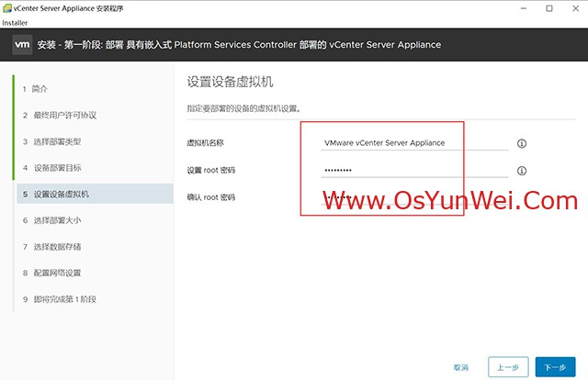Go to step 1 简介

(x=35, y=89)
